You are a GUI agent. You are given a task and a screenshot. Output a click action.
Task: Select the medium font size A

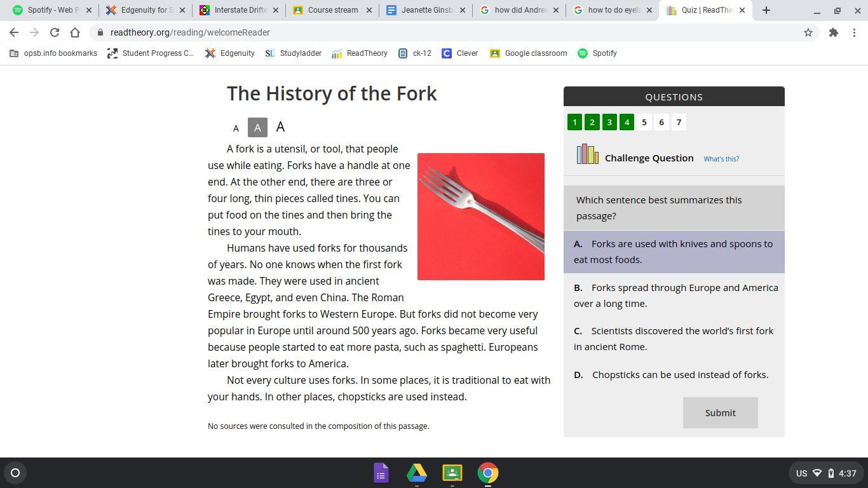257,128
